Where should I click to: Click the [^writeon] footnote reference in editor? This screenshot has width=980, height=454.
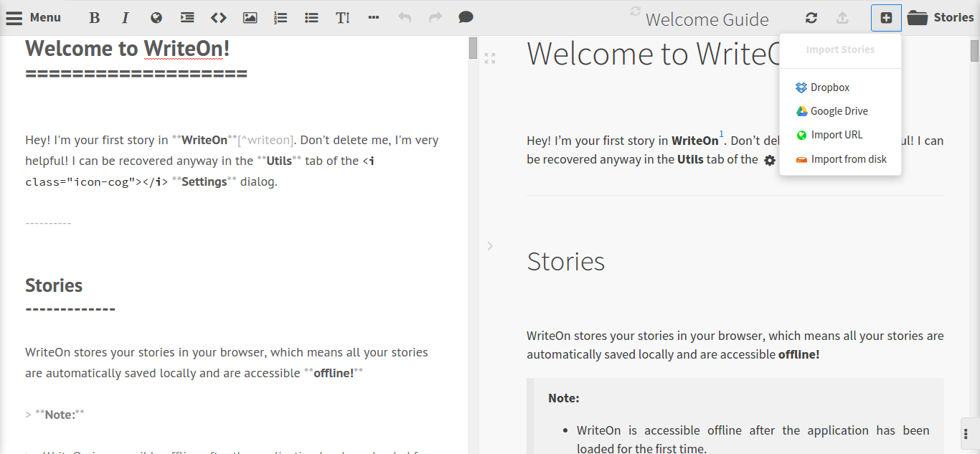(x=266, y=141)
